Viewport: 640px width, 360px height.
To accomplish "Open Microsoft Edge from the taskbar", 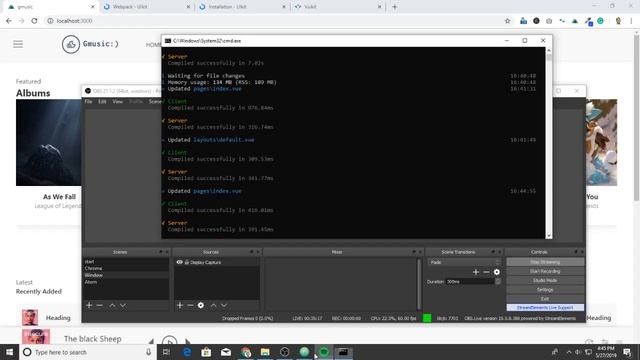I will coord(187,352).
